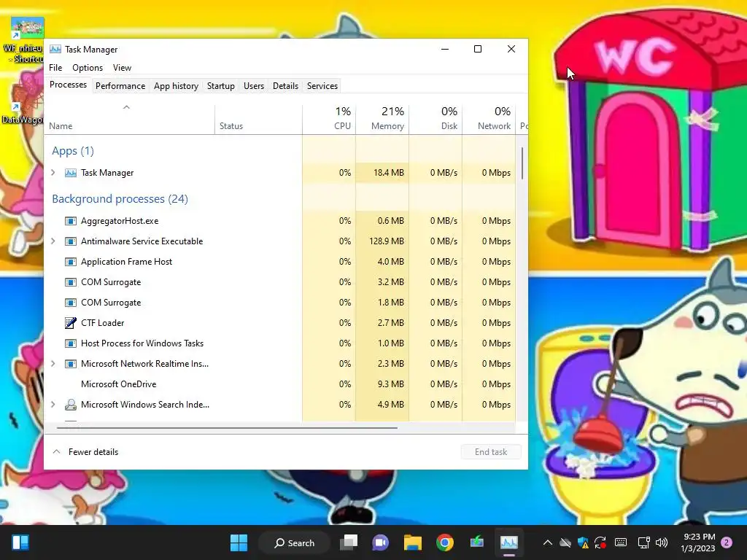Viewport: 747px width, 560px height.
Task: Expand Microsoft Network Realtime Inspection row
Action: (x=53, y=364)
